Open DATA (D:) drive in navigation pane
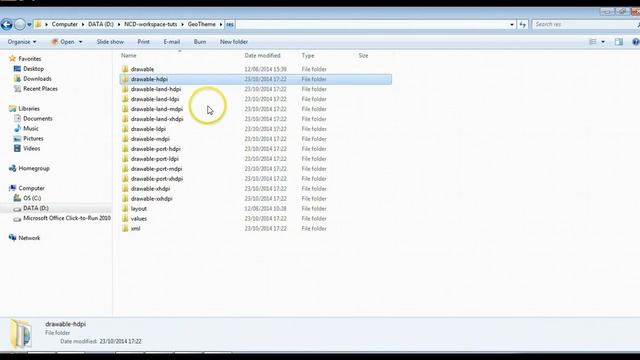The width and height of the screenshot is (640, 360). coord(36,208)
